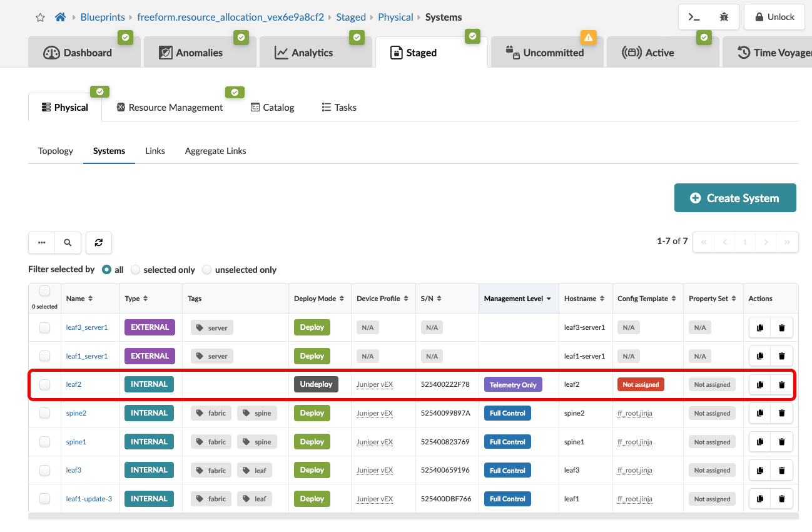Sort by Property Set column

(x=713, y=299)
